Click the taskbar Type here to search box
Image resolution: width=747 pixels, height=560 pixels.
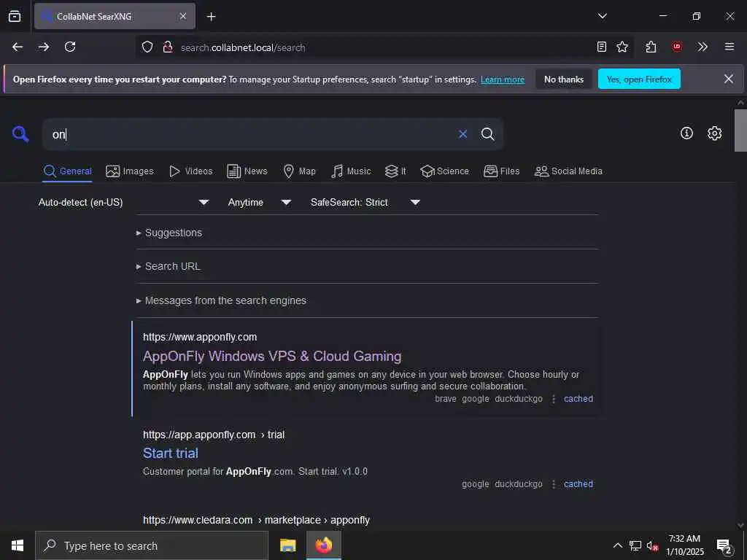pos(152,545)
